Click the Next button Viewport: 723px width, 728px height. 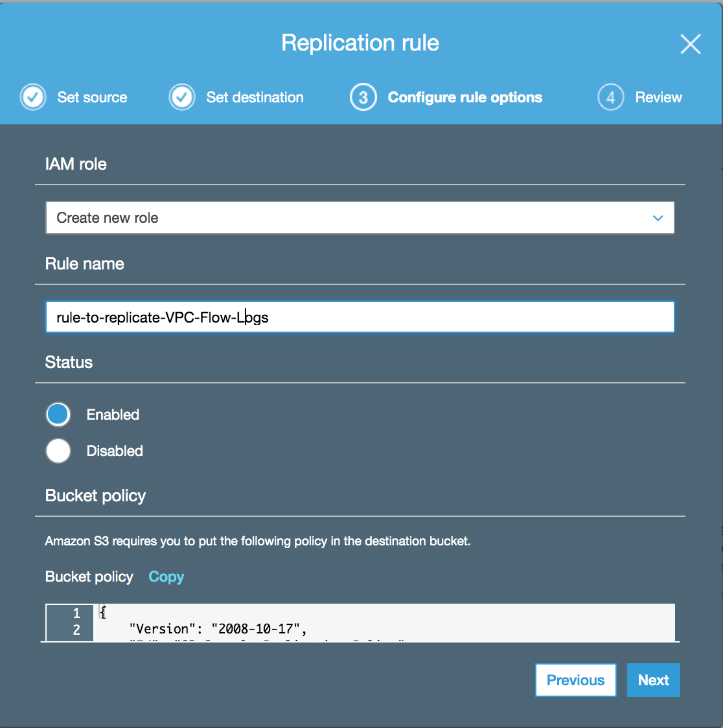[x=653, y=680]
